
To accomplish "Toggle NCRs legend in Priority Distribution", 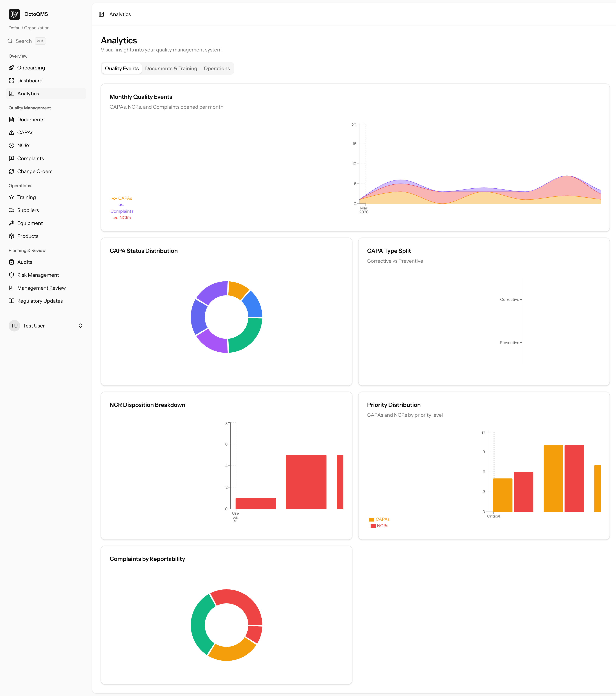I will 379,526.
